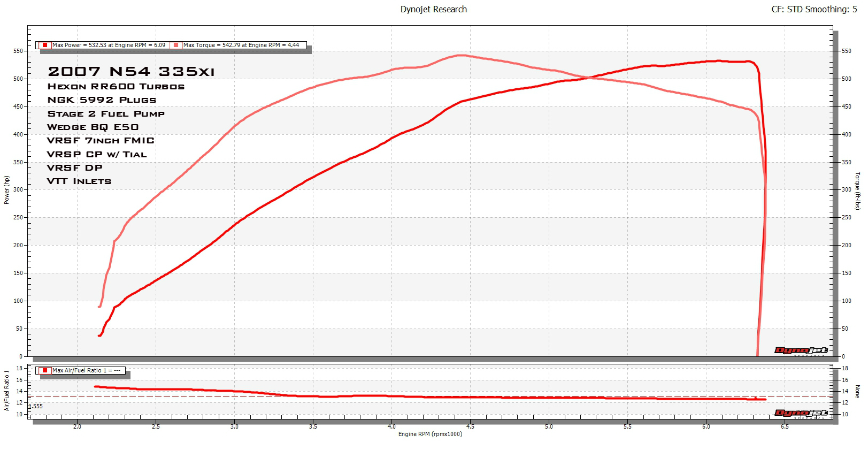This screenshot has width=868, height=450.
Task: Click the '550' tick on the Power axis
Action: pyautogui.click(x=18, y=51)
